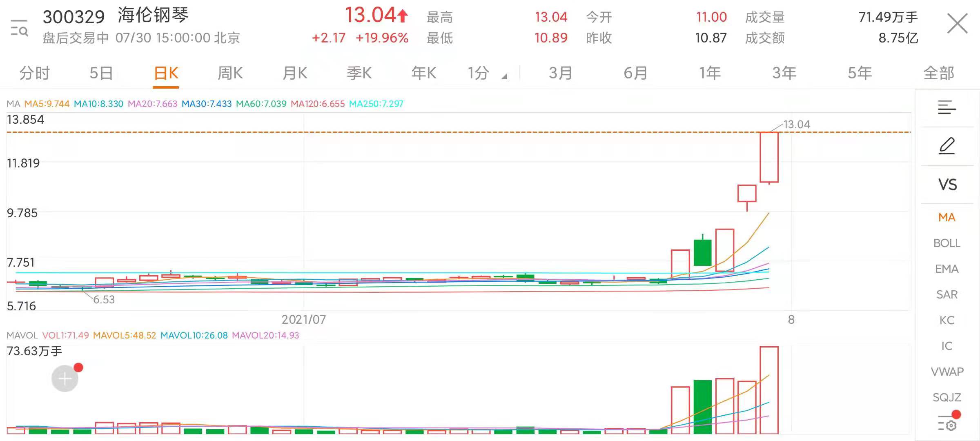Click the MA5:9.744 legend value

point(47,104)
